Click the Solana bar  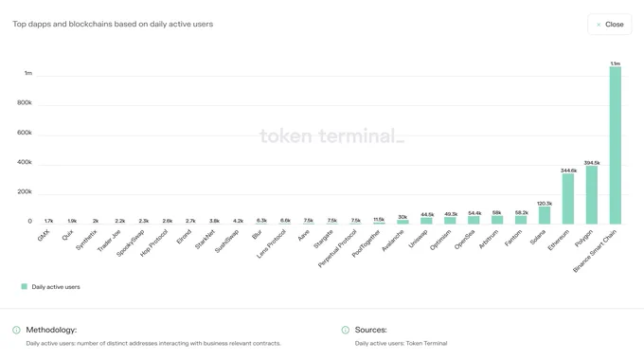pyautogui.click(x=545, y=215)
